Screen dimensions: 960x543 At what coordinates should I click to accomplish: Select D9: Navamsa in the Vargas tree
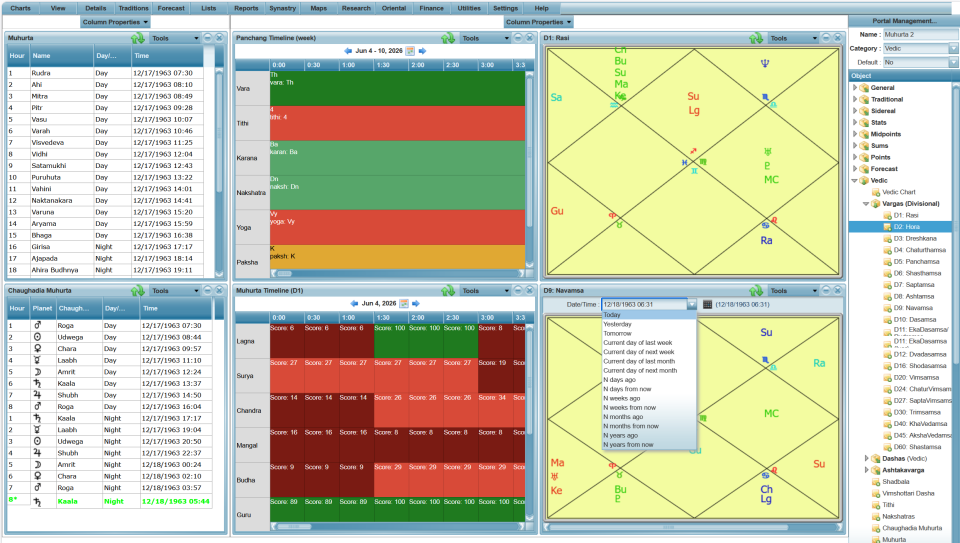click(913, 308)
